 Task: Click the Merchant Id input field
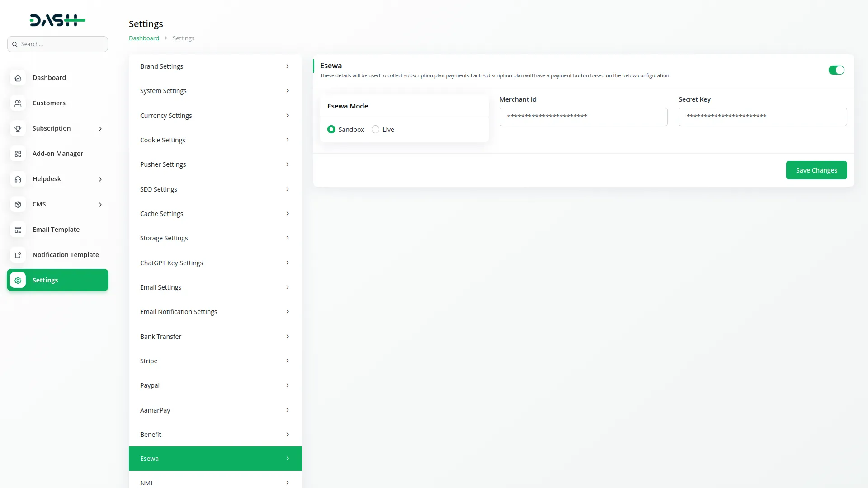point(583,117)
